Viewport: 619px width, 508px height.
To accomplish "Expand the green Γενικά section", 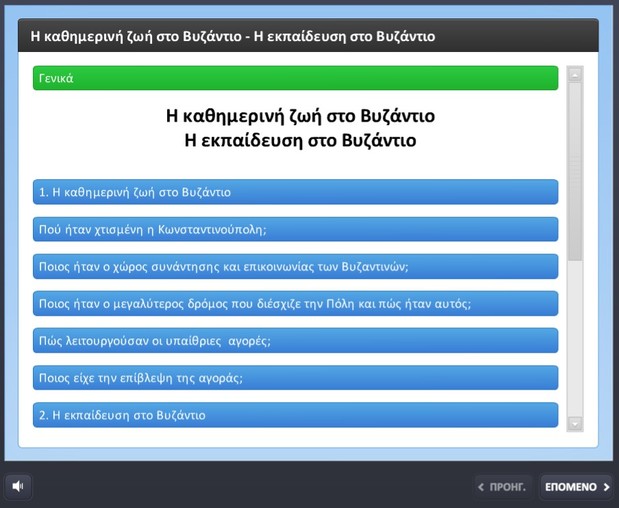I will tap(295, 78).
